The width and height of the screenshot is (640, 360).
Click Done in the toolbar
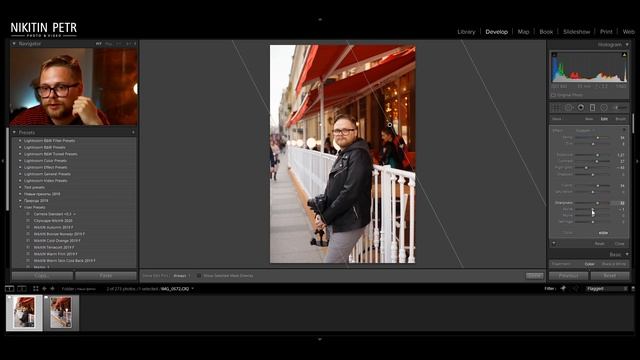point(535,276)
